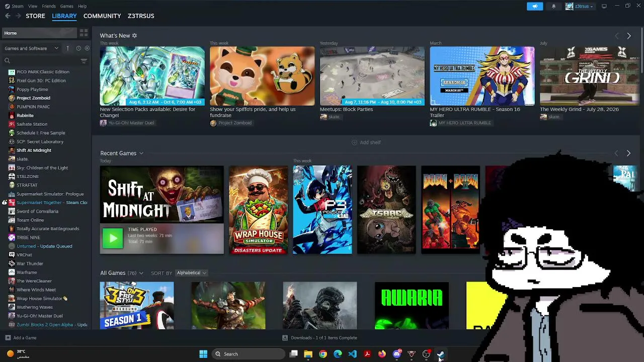Expand the Recent Games shelf dropdown
This screenshot has height=362, width=644.
141,153
